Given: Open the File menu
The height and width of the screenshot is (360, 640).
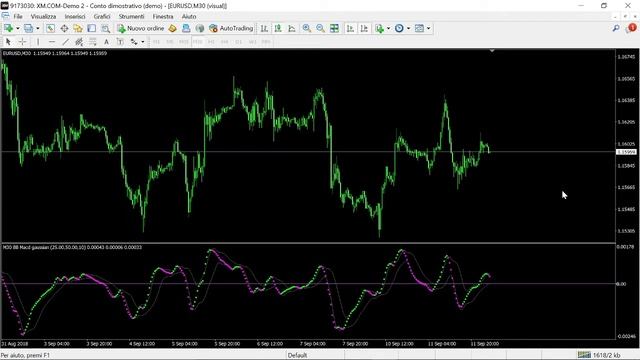Looking at the screenshot, I should [x=18, y=16].
